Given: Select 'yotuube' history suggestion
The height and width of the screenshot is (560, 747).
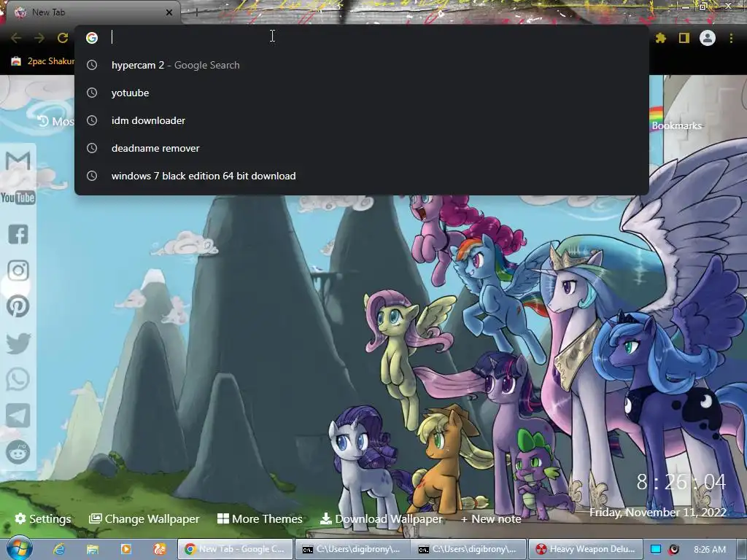Looking at the screenshot, I should pyautogui.click(x=362, y=93).
